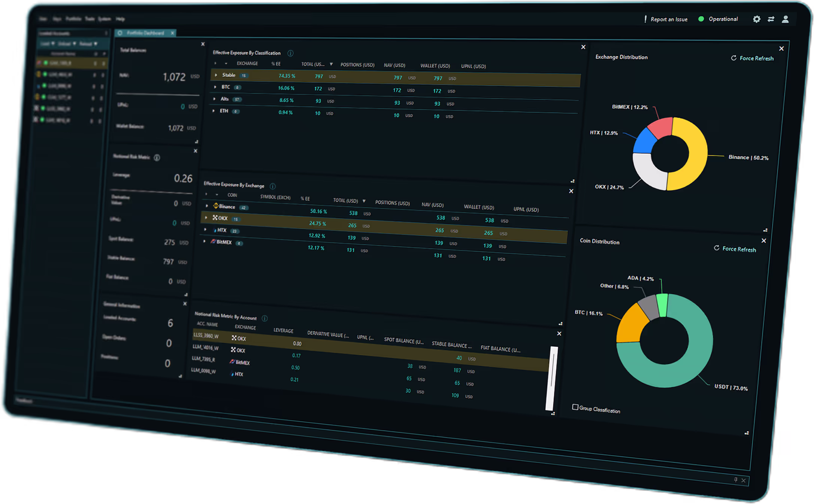The width and height of the screenshot is (814, 504).
Task: Show info for Notional Risk Metric By Account
Action: [265, 318]
